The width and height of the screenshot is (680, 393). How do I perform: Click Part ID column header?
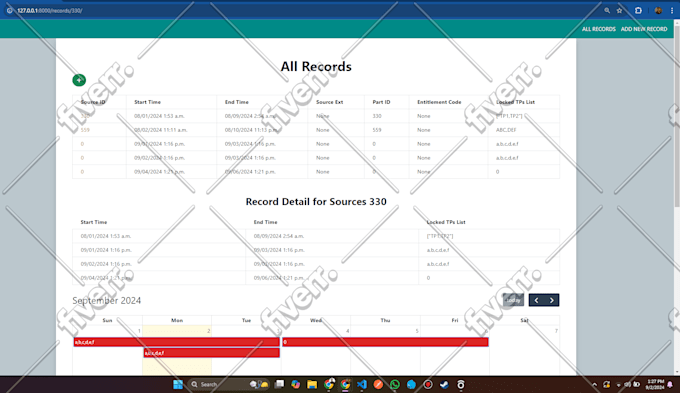click(381, 102)
